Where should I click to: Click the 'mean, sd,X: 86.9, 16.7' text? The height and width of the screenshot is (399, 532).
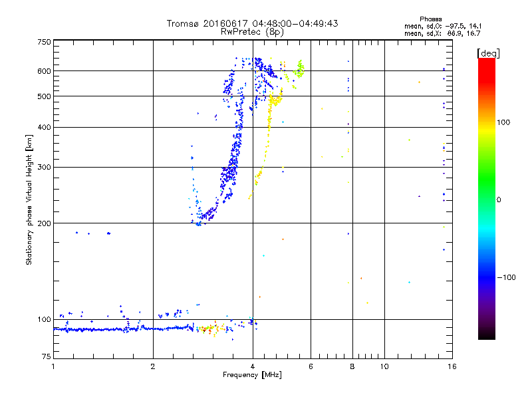pyautogui.click(x=442, y=33)
